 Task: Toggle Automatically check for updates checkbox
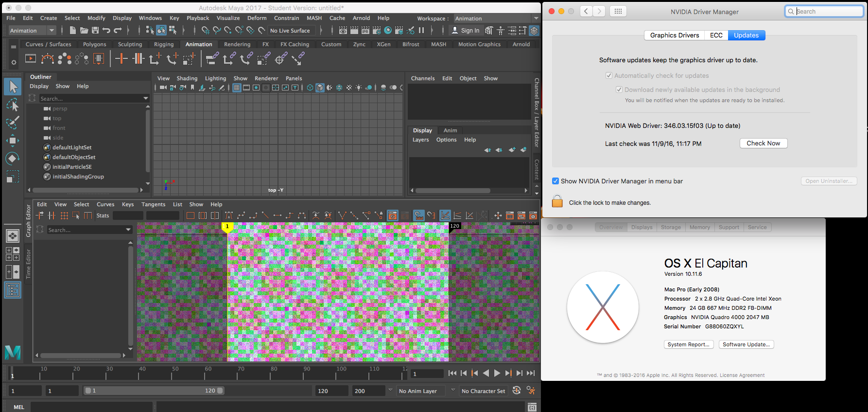pyautogui.click(x=608, y=75)
